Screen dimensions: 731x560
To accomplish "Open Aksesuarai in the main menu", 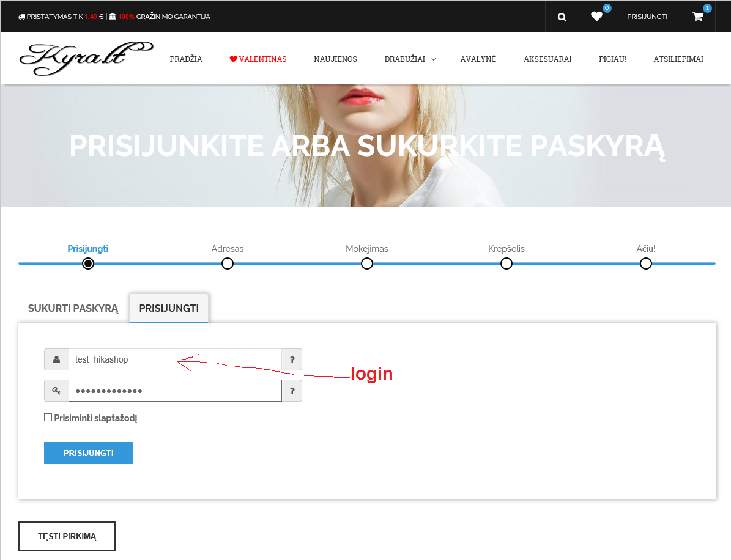I will point(547,59).
